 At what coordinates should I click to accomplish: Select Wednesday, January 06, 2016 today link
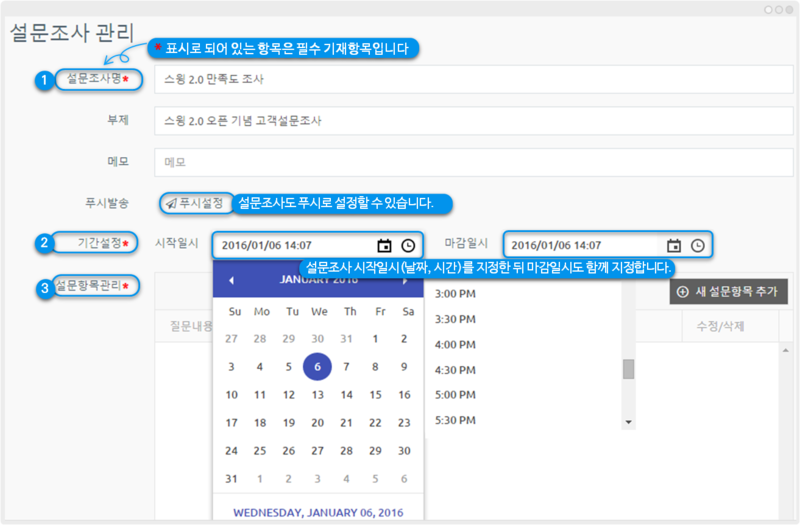[318, 512]
